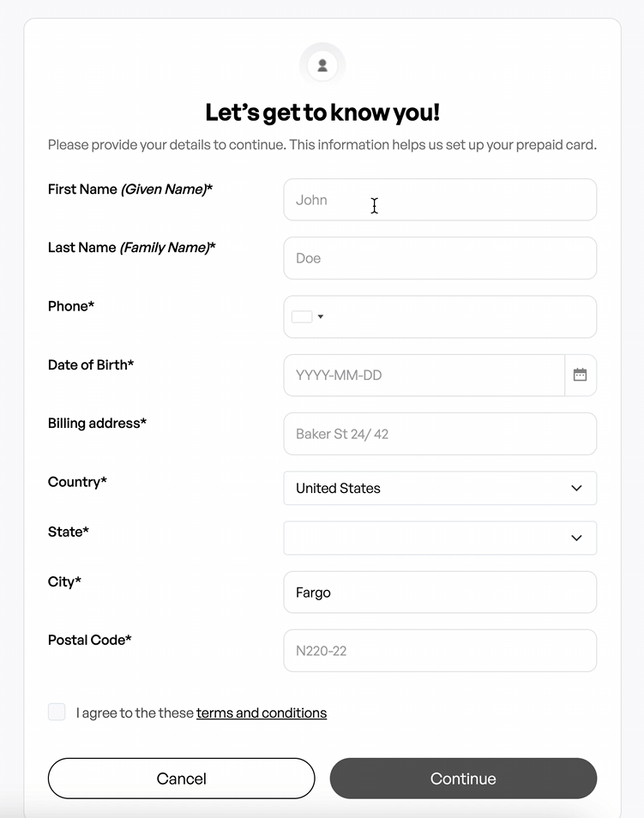The height and width of the screenshot is (818, 644).
Task: Click the Date of Birth YYYY-MM-DD field
Action: [424, 376]
